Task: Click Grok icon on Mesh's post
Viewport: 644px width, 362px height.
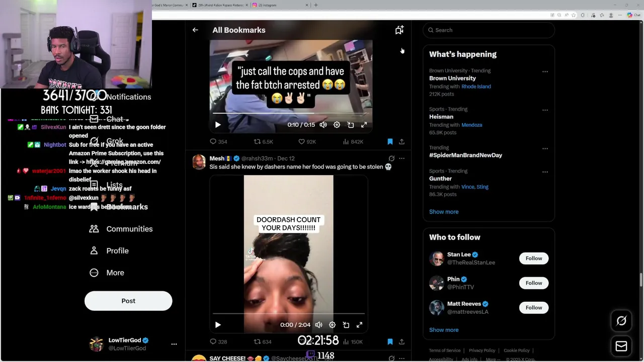Action: 391,158
